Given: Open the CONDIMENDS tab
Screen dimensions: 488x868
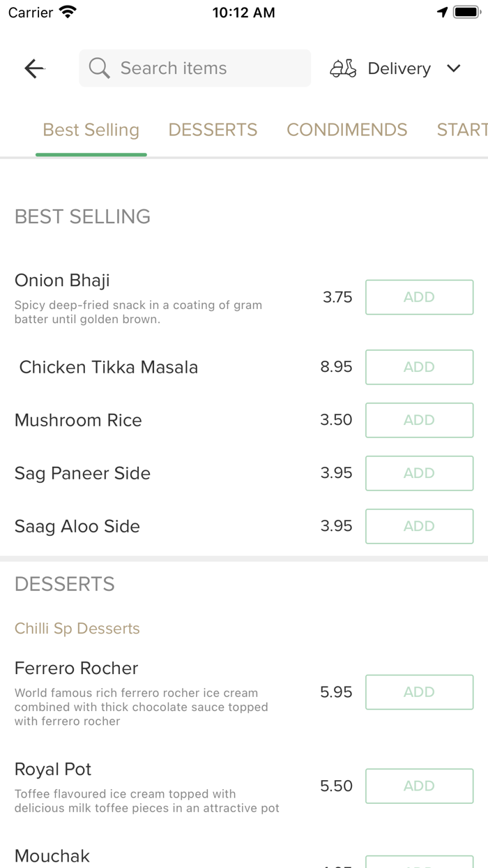Looking at the screenshot, I should 346,130.
